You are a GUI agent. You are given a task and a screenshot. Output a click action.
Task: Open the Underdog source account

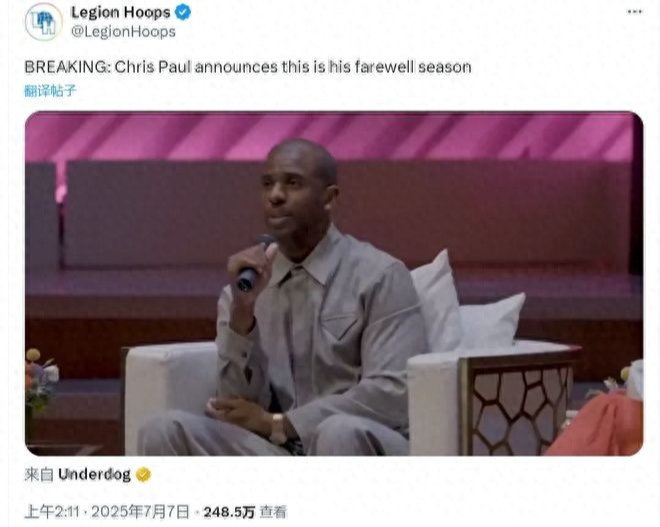point(94,474)
